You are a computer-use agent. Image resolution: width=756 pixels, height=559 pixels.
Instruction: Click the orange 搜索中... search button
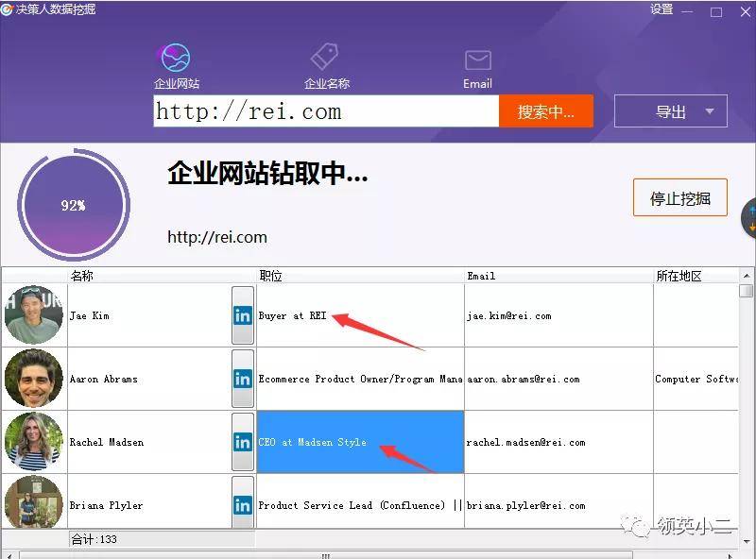(546, 111)
